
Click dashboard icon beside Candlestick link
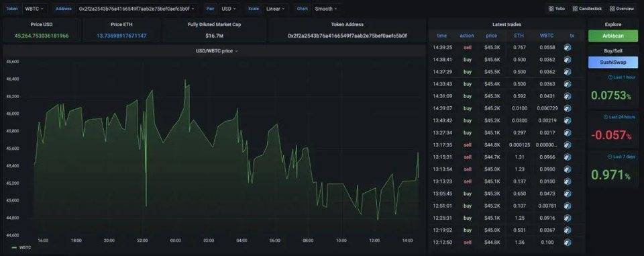(575, 9)
